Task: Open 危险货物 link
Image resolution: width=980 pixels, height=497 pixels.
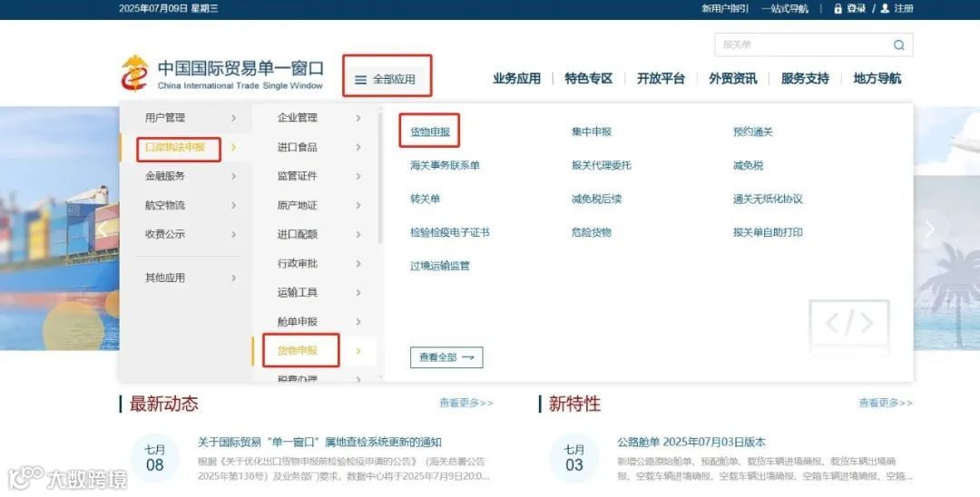Action: [592, 232]
